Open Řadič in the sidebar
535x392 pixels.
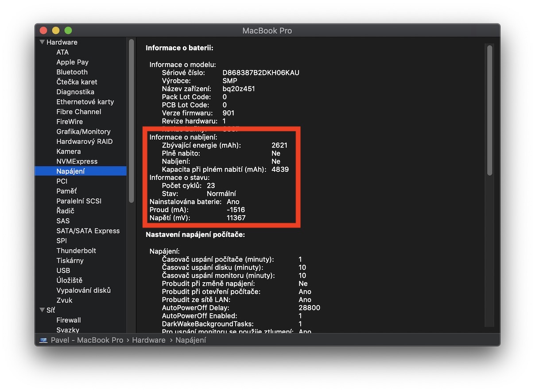(65, 211)
